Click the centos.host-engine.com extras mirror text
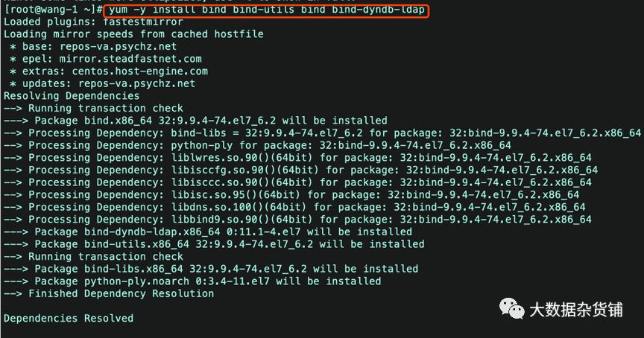 (139, 71)
